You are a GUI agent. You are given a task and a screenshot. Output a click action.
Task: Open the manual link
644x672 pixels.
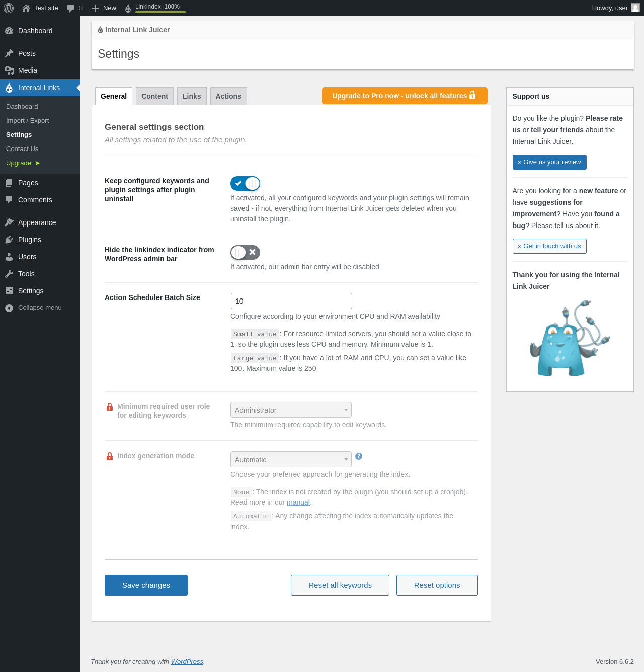pos(298,502)
